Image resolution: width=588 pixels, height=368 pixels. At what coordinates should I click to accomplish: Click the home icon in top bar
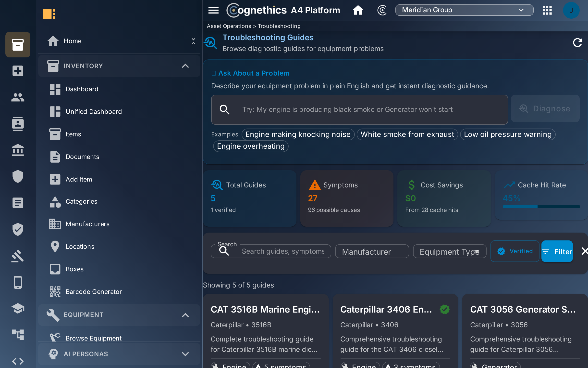[x=358, y=10]
